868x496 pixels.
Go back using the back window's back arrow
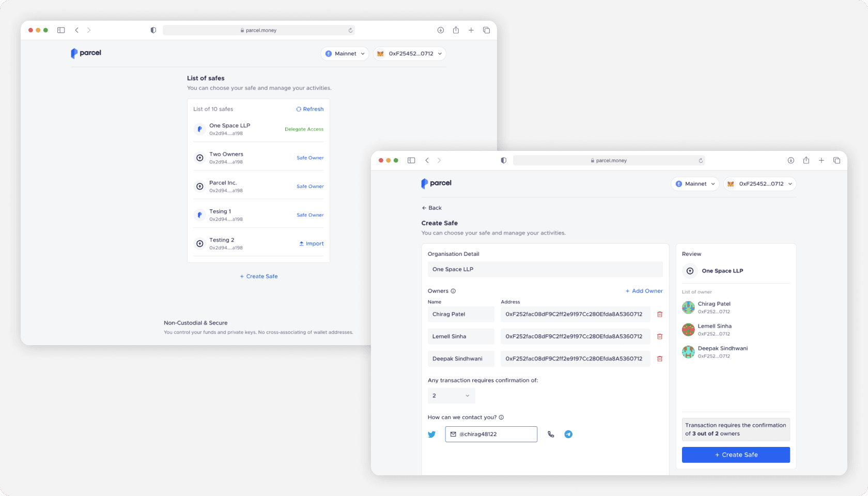[x=77, y=30]
